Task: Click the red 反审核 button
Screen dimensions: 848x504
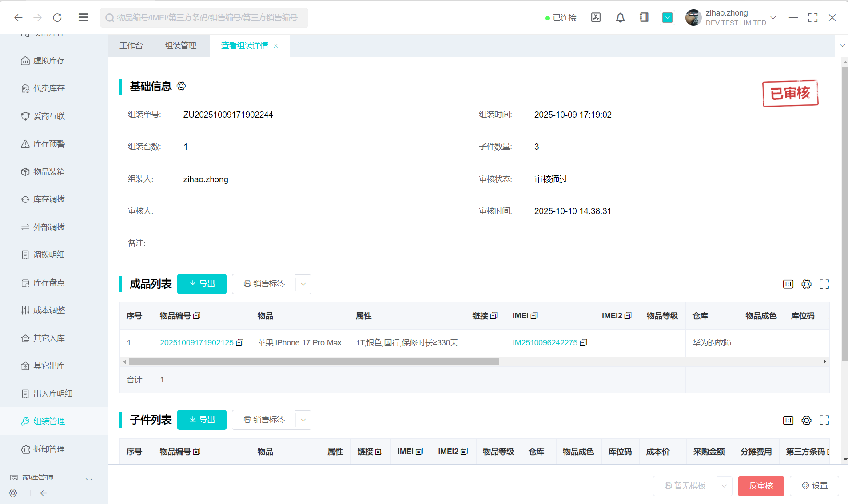Action: [760, 486]
